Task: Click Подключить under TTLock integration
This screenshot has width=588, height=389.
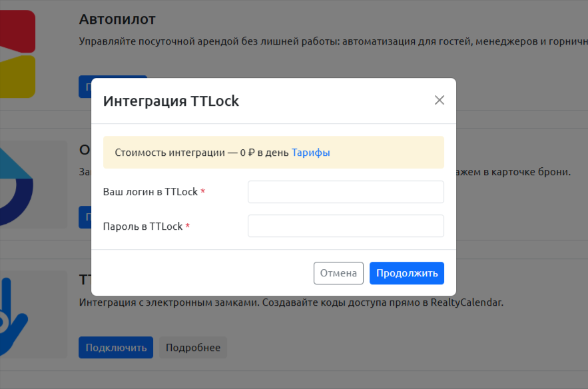Action: (116, 347)
